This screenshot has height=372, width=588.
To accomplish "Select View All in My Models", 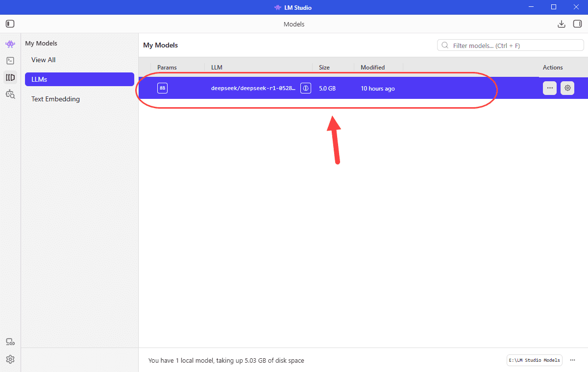I will coord(44,60).
